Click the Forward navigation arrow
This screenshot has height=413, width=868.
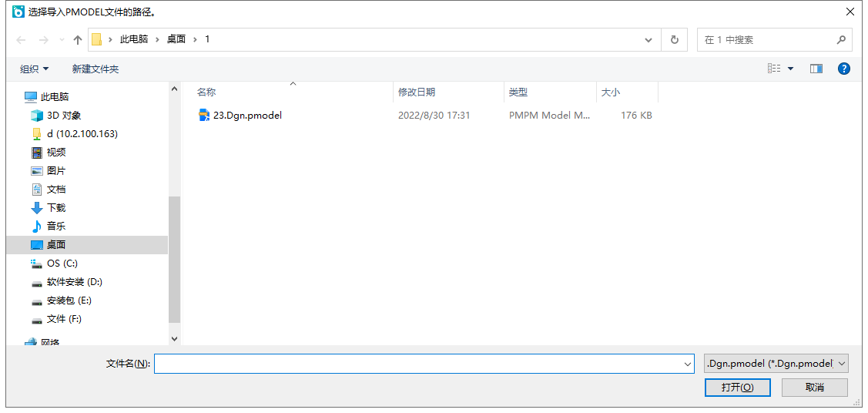point(43,40)
